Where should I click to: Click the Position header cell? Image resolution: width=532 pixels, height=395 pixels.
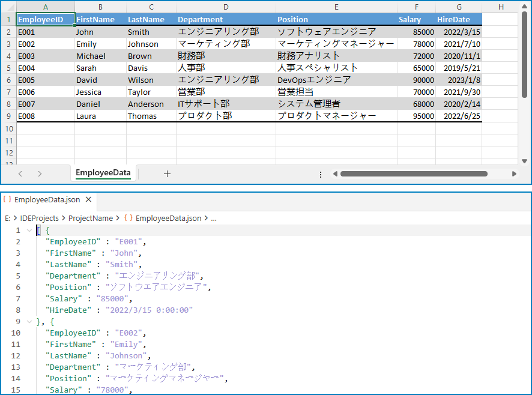pos(336,19)
